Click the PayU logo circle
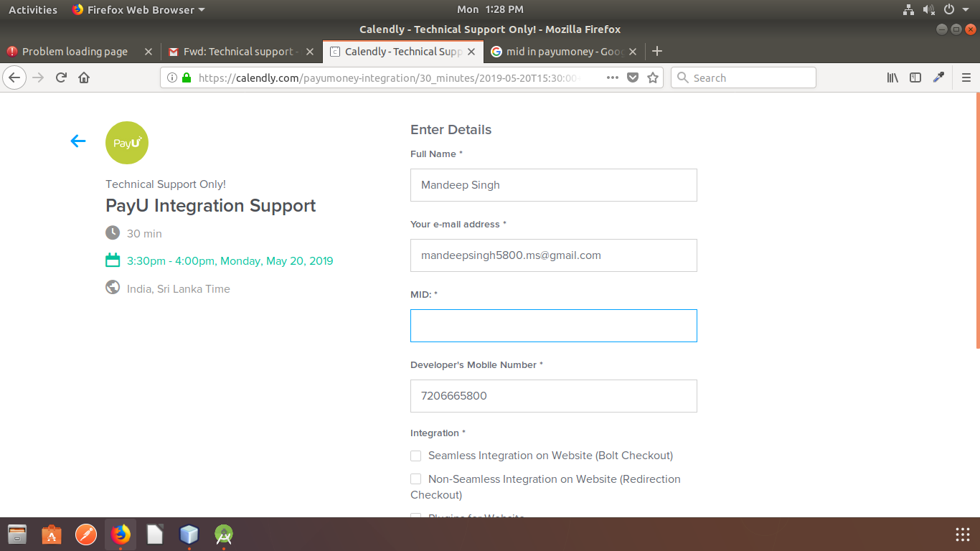 pos(127,143)
